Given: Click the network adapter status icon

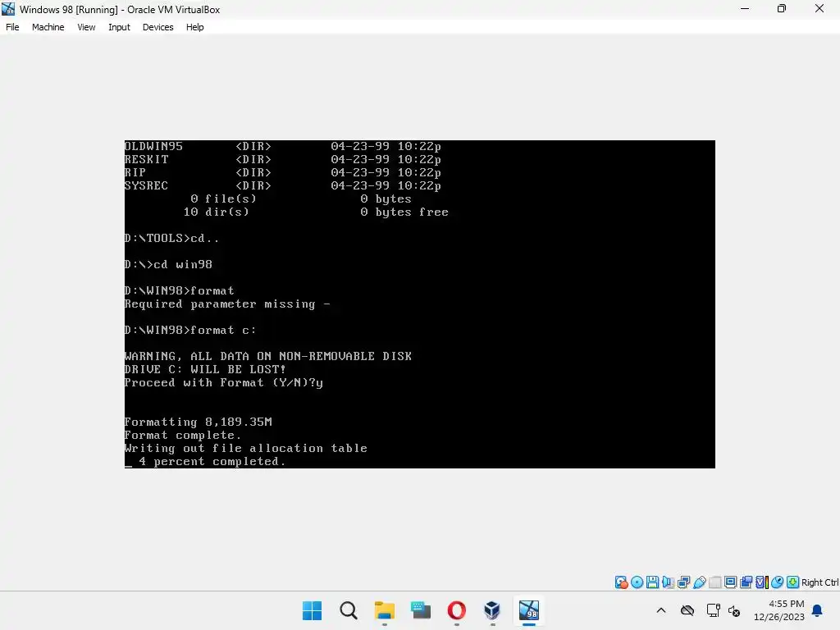Looking at the screenshot, I should pyautogui.click(x=683, y=582).
